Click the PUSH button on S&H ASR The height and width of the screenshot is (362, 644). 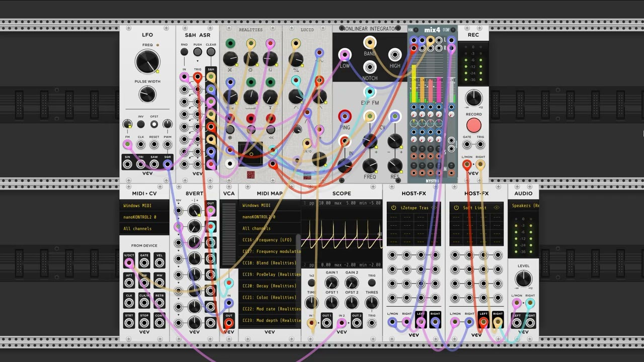[198, 52]
